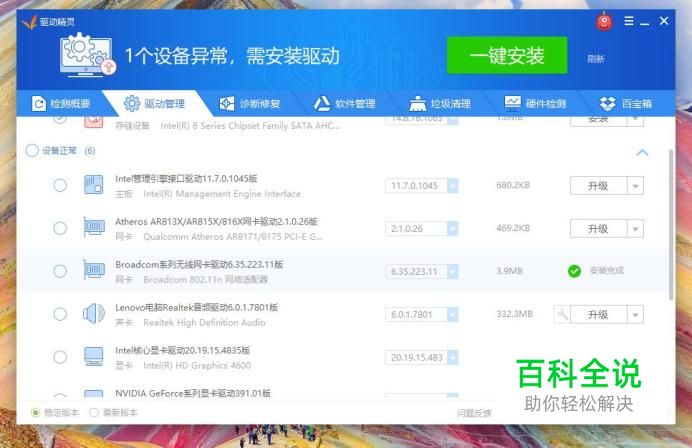Click the 驱动精灵 logo icon
692x448 pixels.
pos(29,22)
